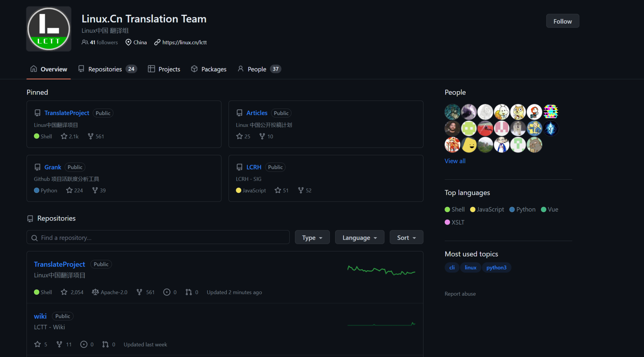Open the Sort dropdown menu
The image size is (644, 357).
[406, 238]
